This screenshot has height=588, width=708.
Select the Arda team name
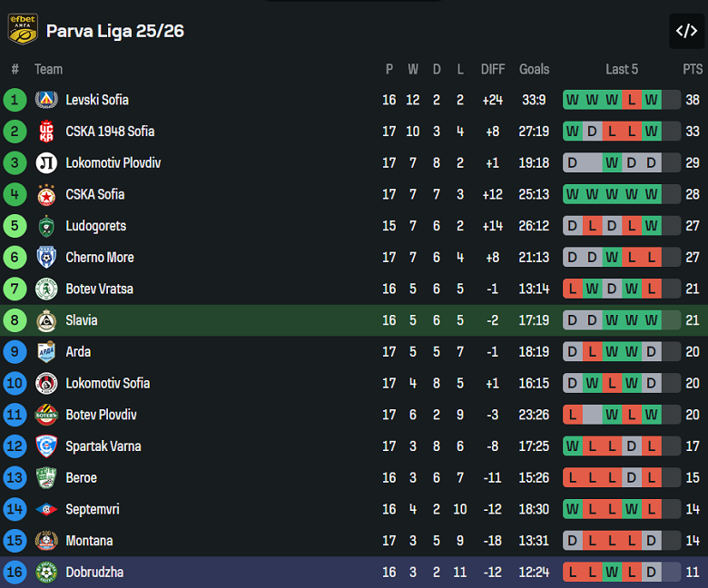78,352
